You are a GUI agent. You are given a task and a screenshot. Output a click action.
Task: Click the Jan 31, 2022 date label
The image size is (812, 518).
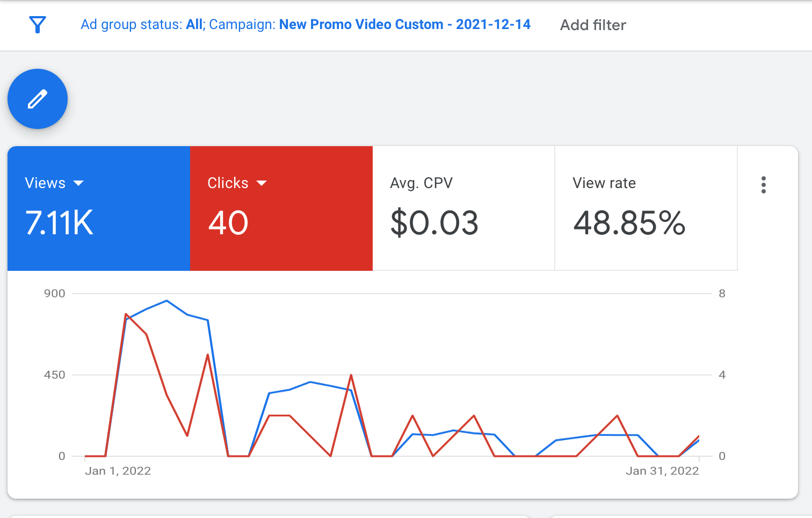click(662, 471)
